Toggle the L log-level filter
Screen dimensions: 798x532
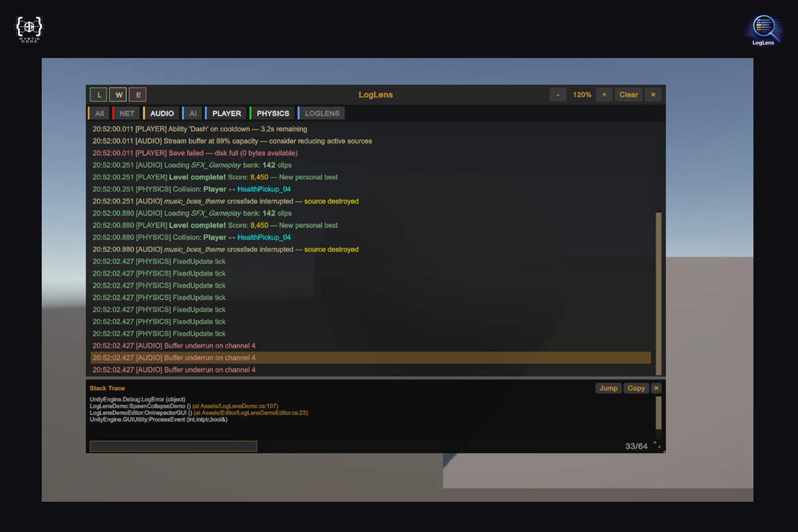pos(99,94)
